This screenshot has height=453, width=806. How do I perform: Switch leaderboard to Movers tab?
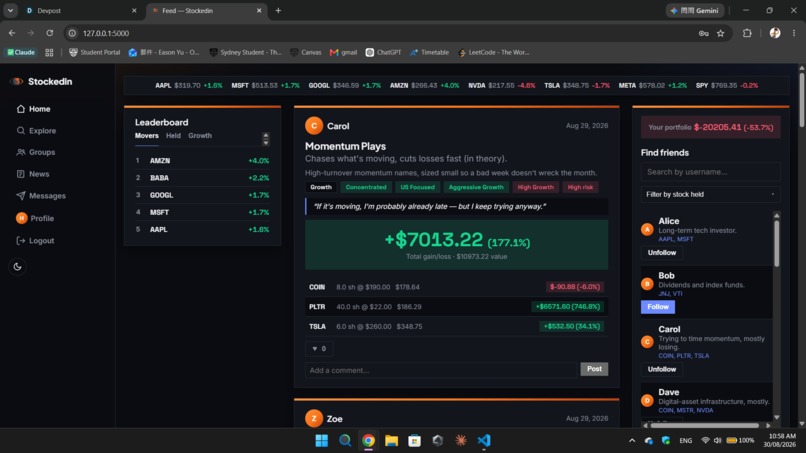[x=146, y=136]
